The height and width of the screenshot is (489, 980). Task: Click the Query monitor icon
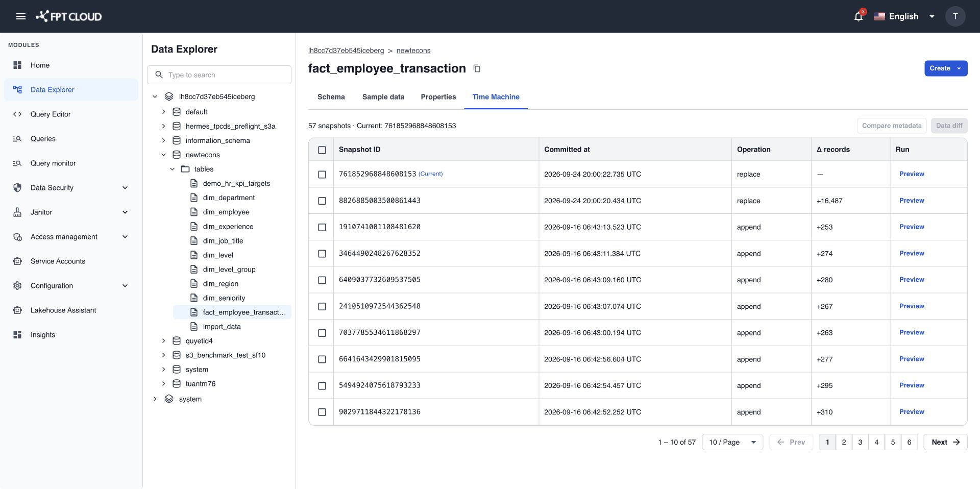pyautogui.click(x=17, y=163)
